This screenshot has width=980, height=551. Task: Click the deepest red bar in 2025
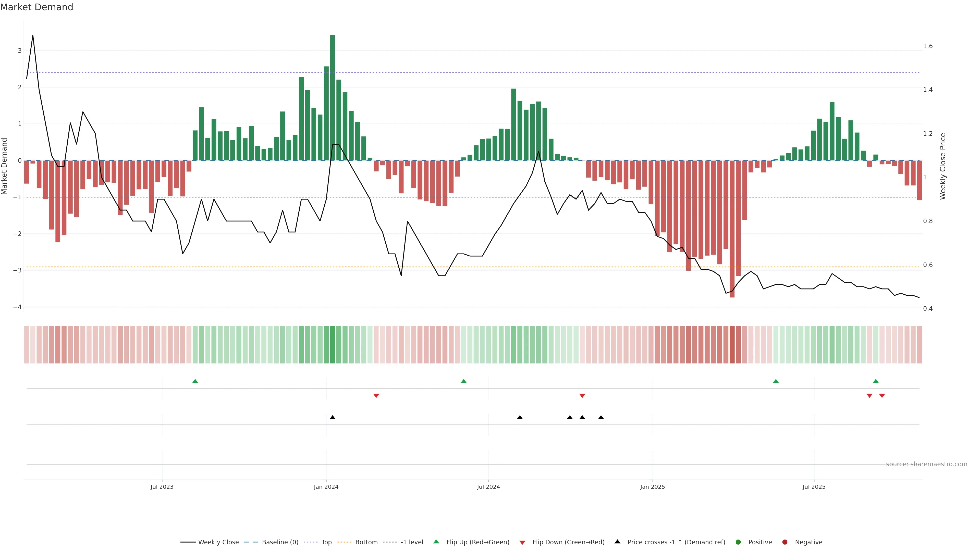[732, 228]
